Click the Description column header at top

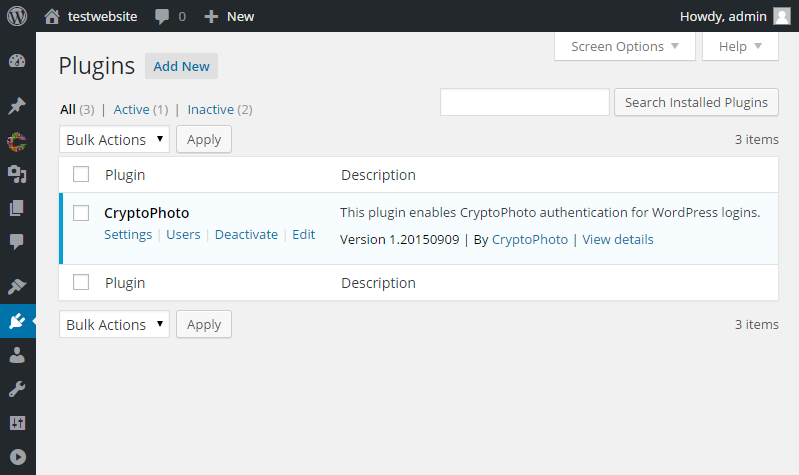coord(378,175)
